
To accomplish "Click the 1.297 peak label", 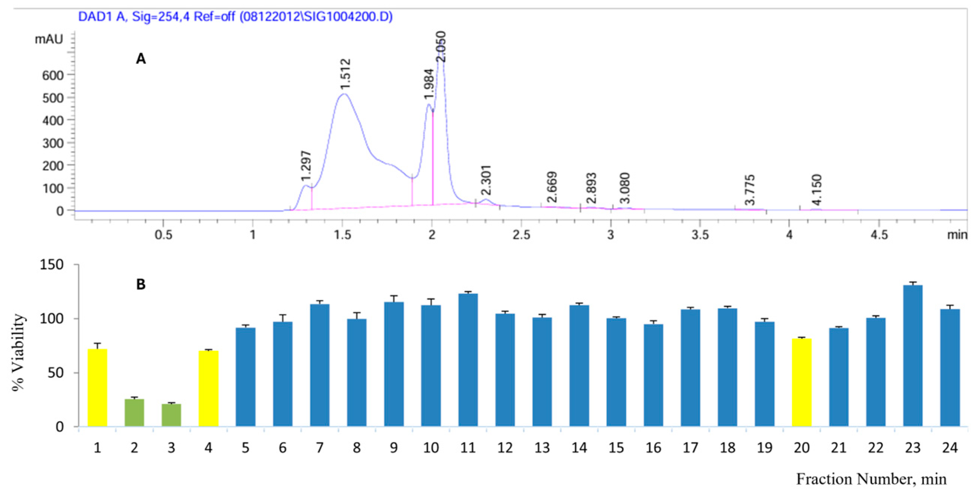I will 306,166.
